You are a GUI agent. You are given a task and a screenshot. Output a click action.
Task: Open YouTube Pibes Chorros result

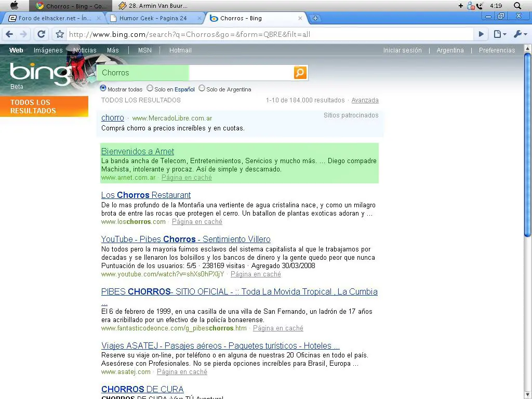[x=185, y=239]
